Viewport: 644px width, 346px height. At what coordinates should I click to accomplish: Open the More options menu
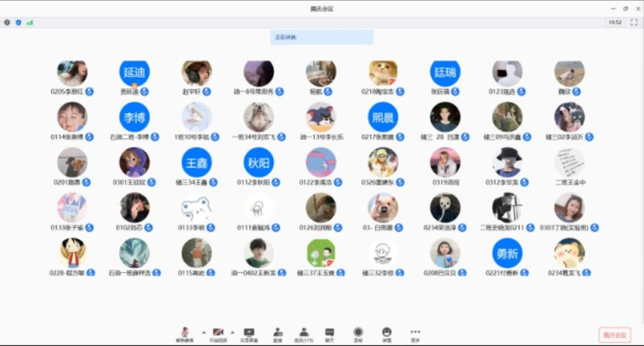tap(415, 333)
